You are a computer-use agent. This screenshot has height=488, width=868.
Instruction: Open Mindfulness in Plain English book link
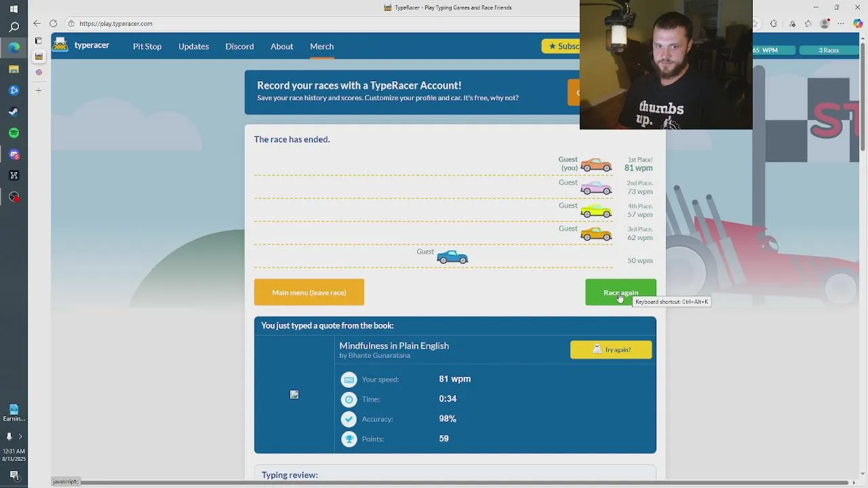click(394, 346)
